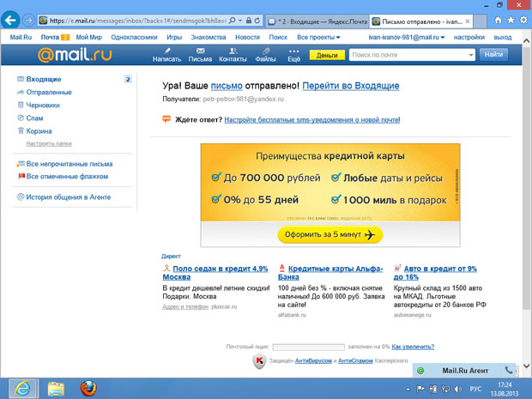The height and width of the screenshot is (399, 532).
Task: Click the Написать (compose) pencil icon
Action: click(x=166, y=51)
